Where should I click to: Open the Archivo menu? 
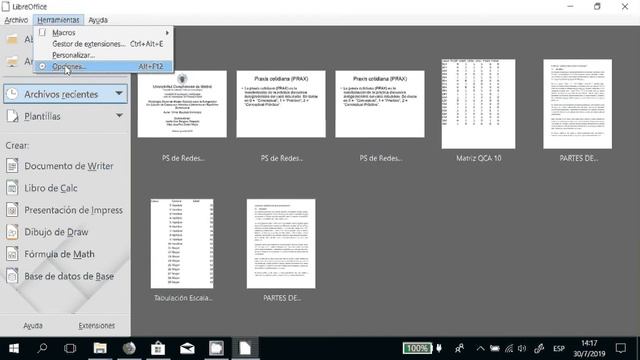pyautogui.click(x=16, y=20)
